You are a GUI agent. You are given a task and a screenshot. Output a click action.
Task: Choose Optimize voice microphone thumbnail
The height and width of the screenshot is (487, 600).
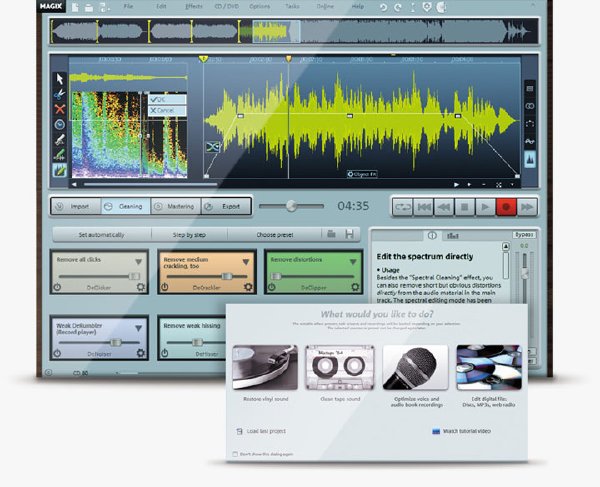pyautogui.click(x=415, y=367)
